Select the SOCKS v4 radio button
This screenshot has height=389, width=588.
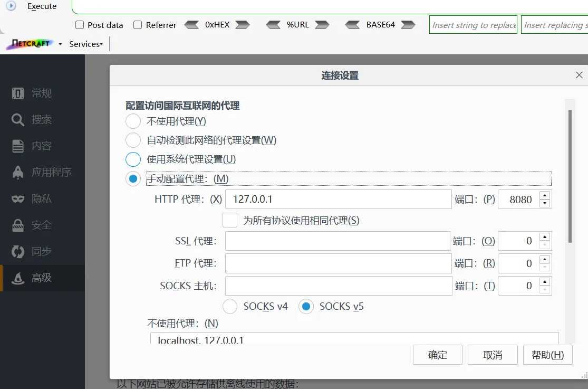pos(230,306)
